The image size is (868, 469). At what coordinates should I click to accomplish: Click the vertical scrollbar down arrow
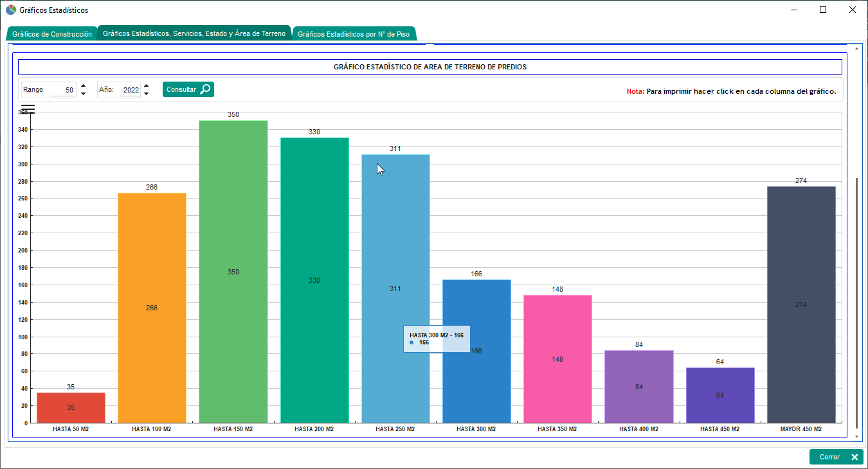point(856,436)
